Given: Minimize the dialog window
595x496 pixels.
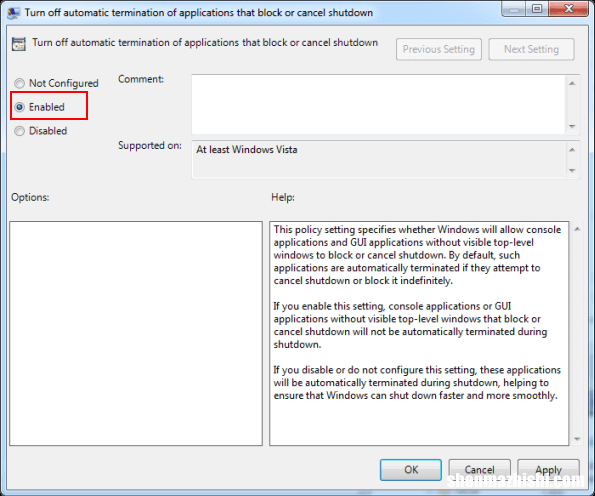Looking at the screenshot, I should pyautogui.click(x=514, y=9).
